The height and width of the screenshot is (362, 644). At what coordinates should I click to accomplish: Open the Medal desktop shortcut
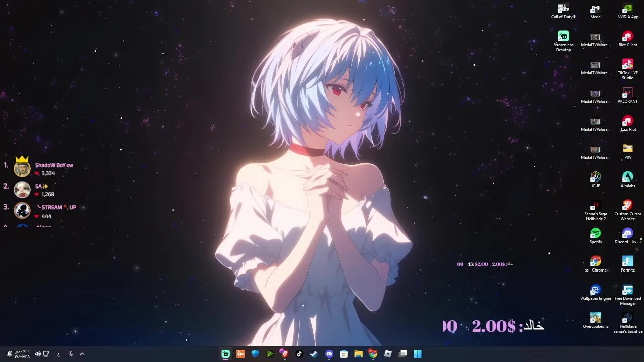coord(596,12)
